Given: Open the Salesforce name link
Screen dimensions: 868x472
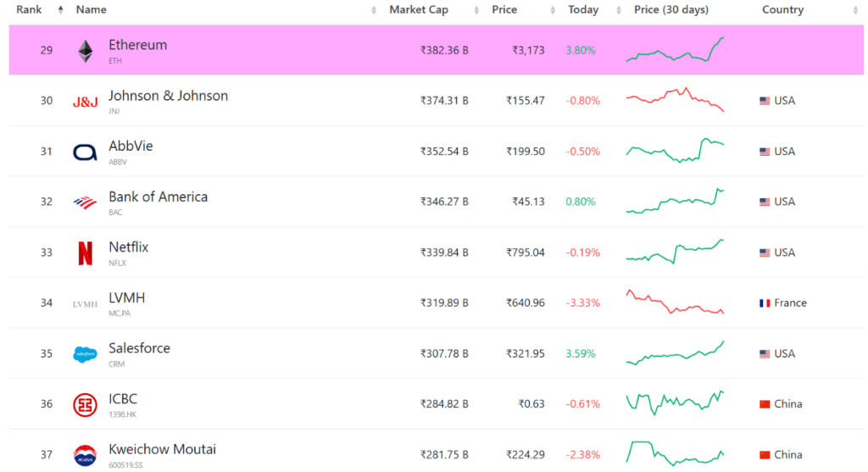Looking at the screenshot, I should (140, 348).
